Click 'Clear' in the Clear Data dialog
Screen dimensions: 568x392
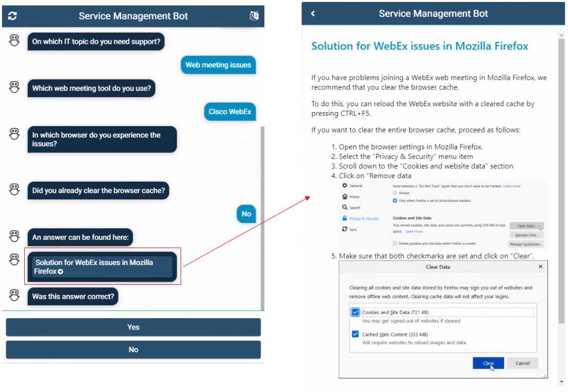[489, 363]
